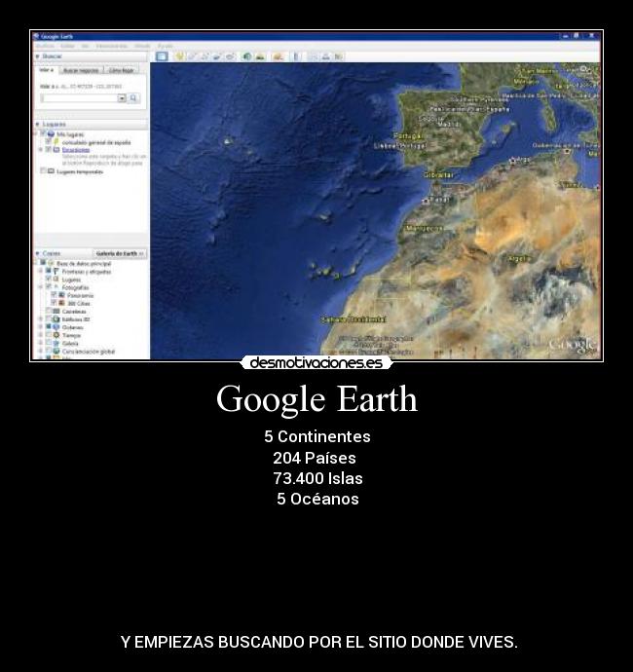Click the Panoramio layer icon

click(x=61, y=295)
